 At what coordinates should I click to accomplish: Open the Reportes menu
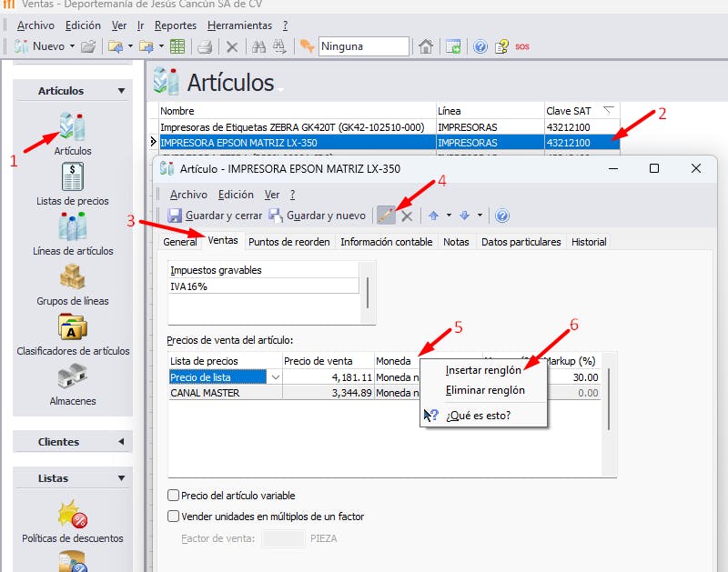coord(176,25)
